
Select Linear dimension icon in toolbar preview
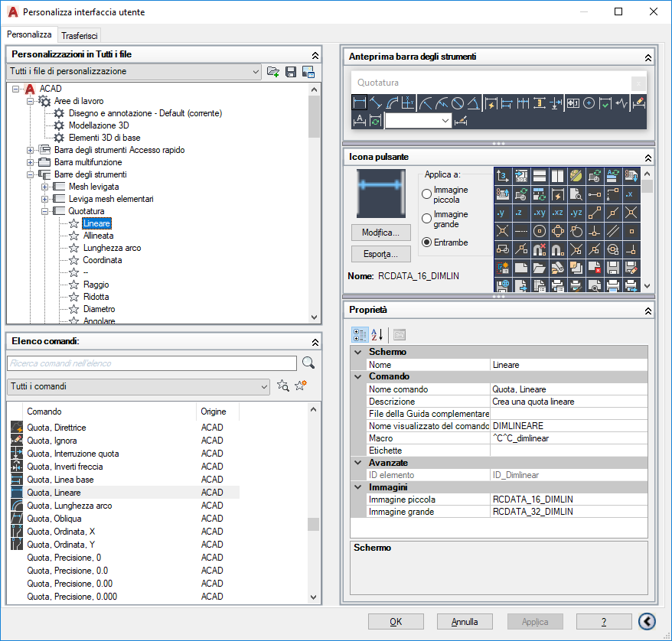[x=359, y=103]
